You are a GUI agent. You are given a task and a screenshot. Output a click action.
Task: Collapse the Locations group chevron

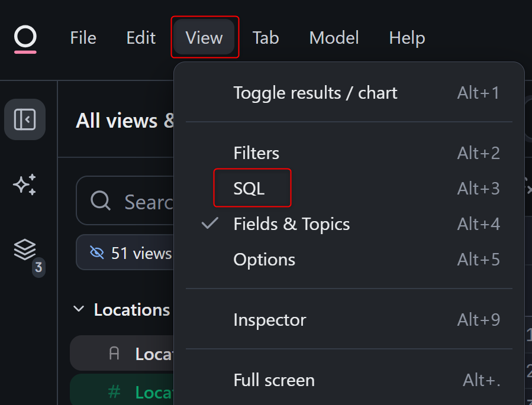tap(79, 309)
